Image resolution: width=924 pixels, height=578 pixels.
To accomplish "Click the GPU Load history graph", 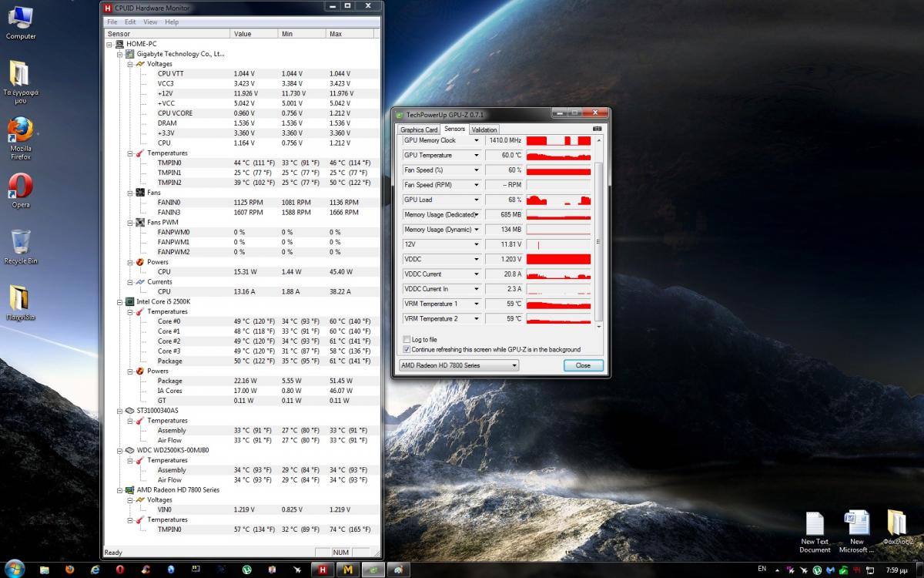I will [x=558, y=200].
